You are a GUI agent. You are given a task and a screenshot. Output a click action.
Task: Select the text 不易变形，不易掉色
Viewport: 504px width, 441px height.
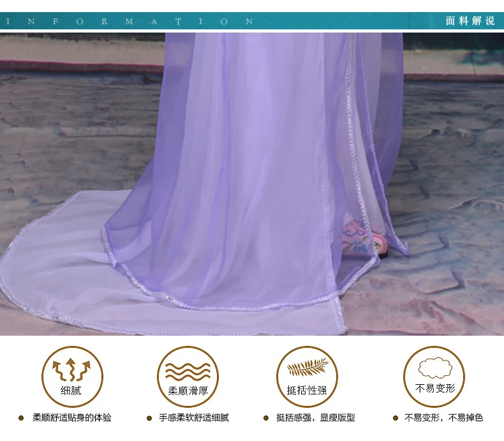443,417
